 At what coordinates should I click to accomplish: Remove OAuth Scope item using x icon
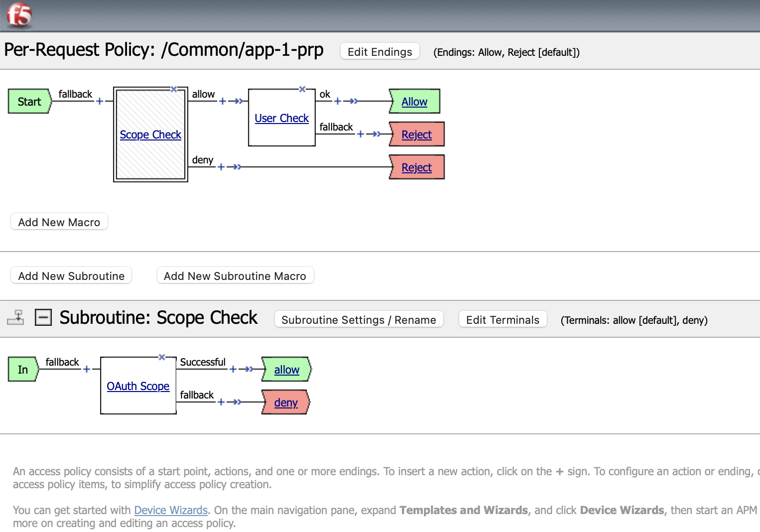(x=161, y=357)
